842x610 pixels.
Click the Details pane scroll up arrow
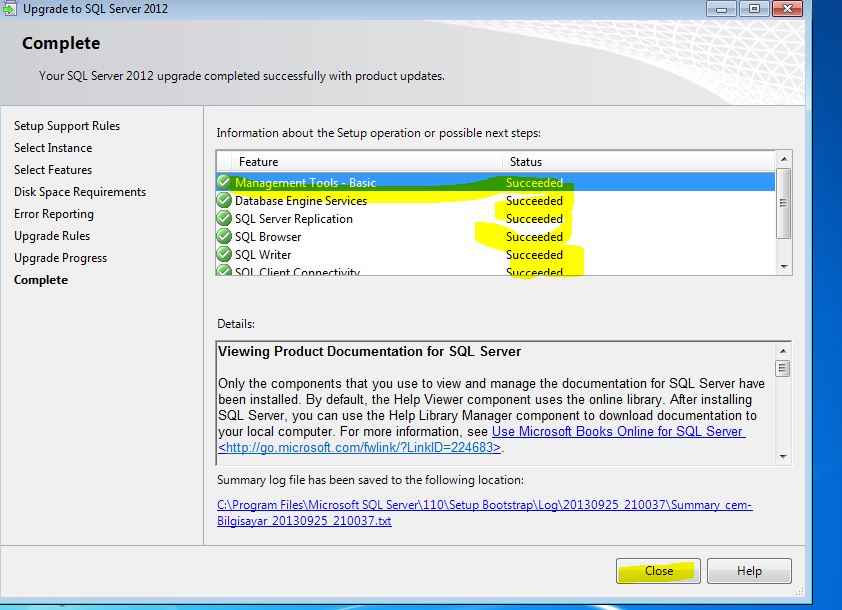coord(783,351)
